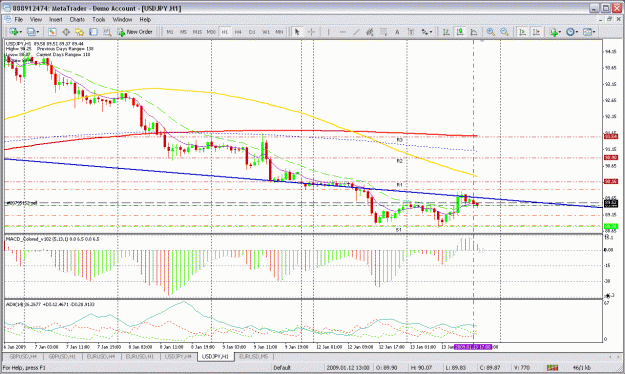Image resolution: width=625 pixels, height=374 pixels.
Task: Select the text label tool
Action: pos(411,32)
